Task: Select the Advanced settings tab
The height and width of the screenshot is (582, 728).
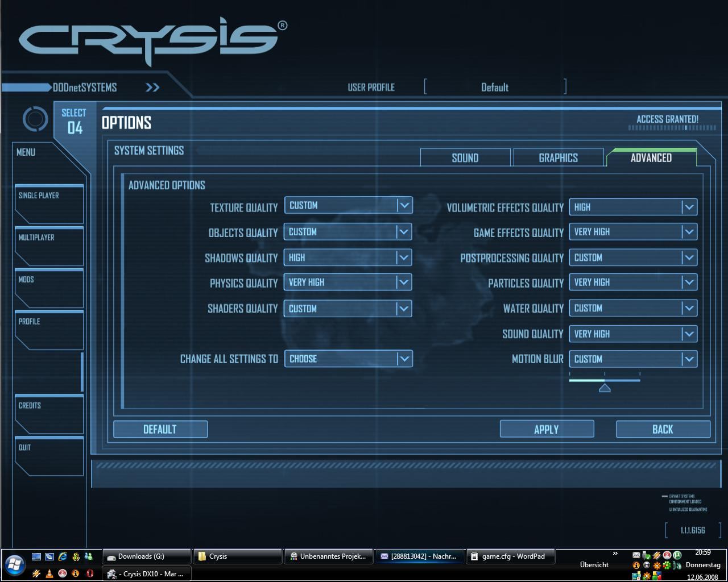Action: pyautogui.click(x=651, y=157)
